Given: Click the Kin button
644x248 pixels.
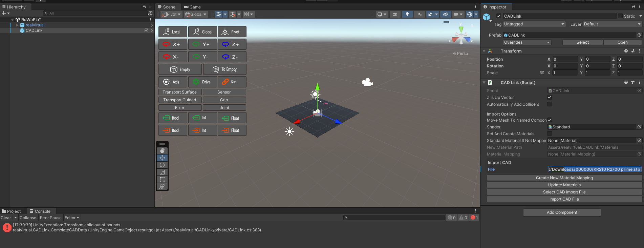Looking at the screenshot, I should click(232, 82).
